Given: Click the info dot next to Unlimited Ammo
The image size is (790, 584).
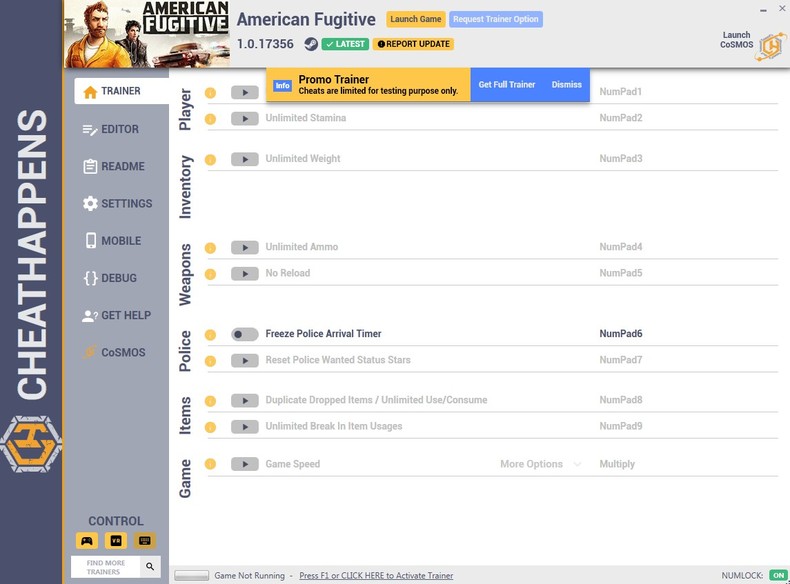Looking at the screenshot, I should point(210,248).
